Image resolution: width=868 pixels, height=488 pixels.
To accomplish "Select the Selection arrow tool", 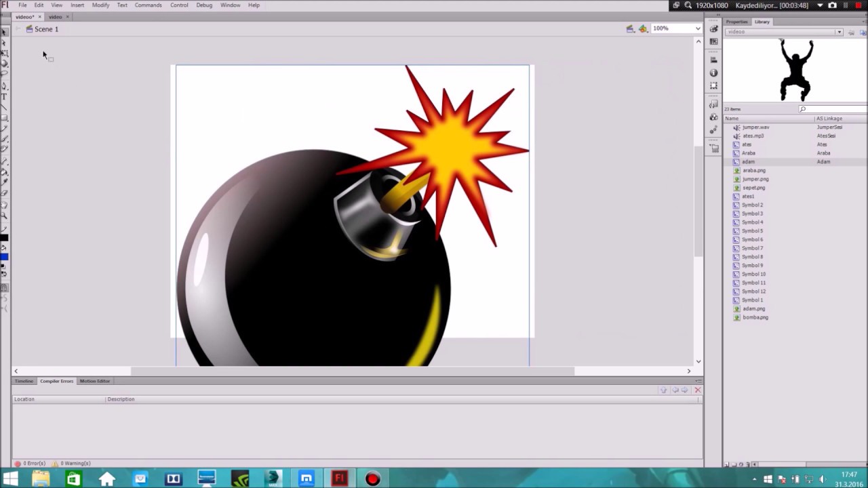I will pos(4,32).
